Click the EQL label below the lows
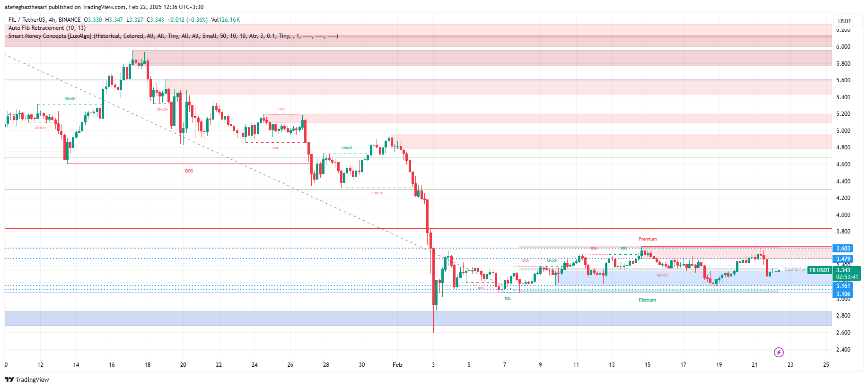This screenshot has width=868, height=388. coord(508,299)
